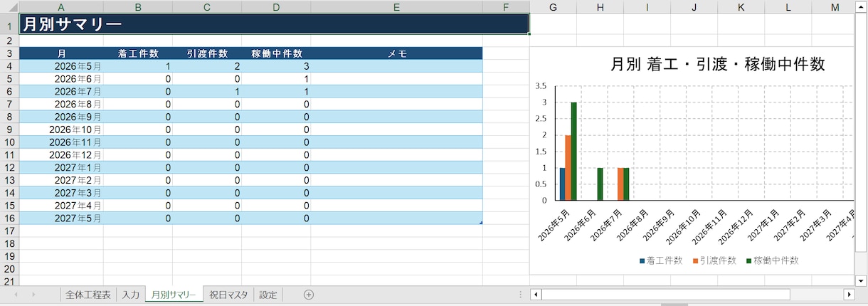Select the 2027年5月 cell in table
Image resolution: width=868 pixels, height=306 pixels.
click(61, 218)
